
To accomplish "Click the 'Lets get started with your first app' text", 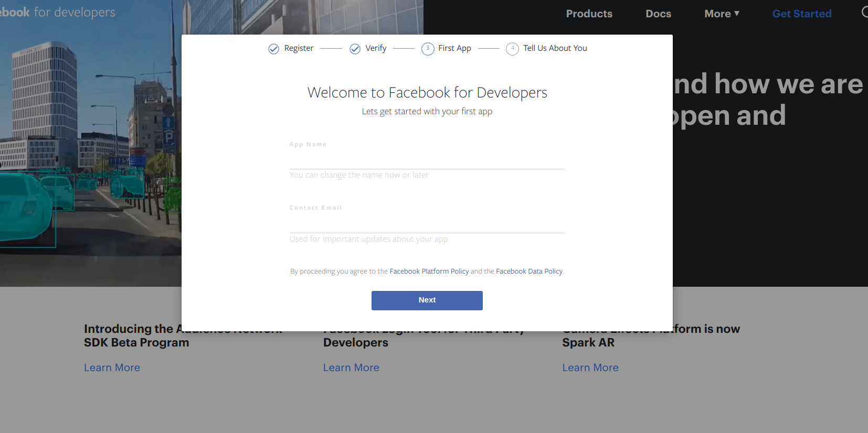I will point(427,111).
